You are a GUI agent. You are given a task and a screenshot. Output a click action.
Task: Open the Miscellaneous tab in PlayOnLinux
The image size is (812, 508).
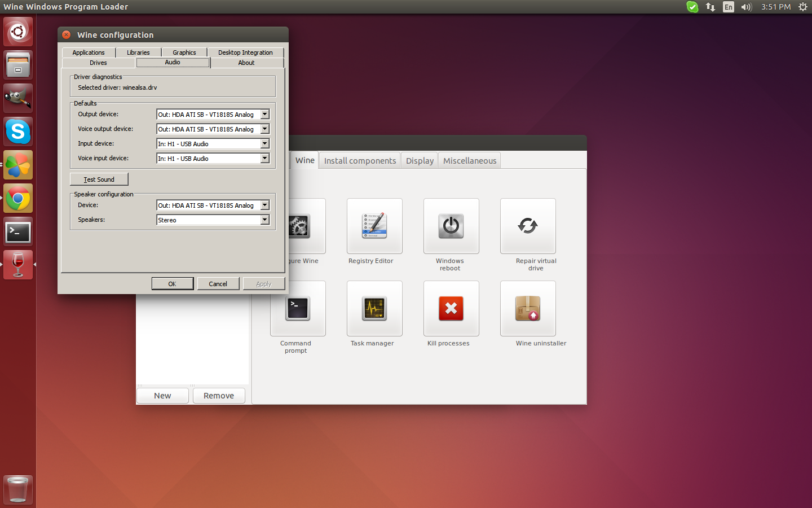470,161
